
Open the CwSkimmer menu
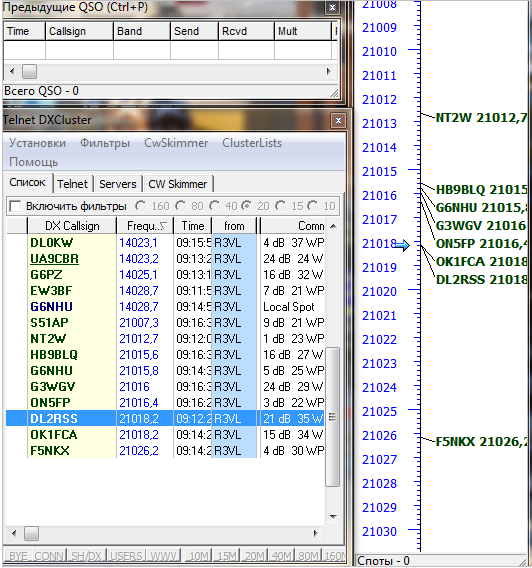[x=176, y=143]
